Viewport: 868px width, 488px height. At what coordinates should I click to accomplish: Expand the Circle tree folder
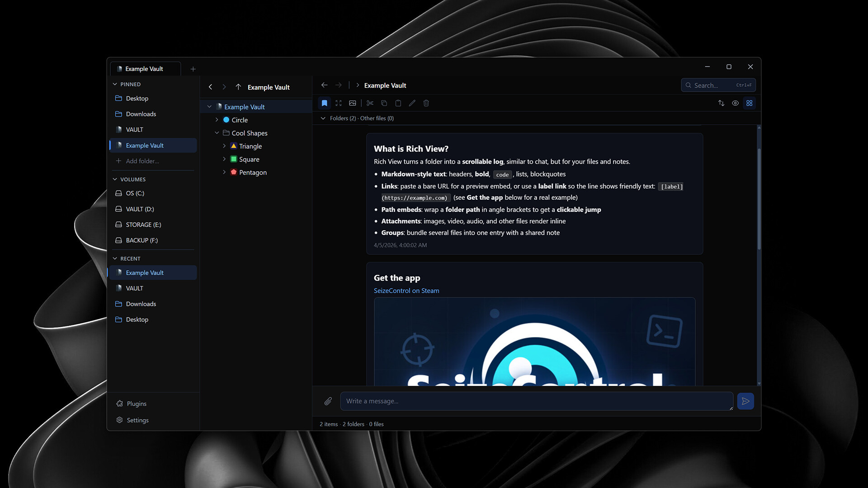tap(217, 120)
